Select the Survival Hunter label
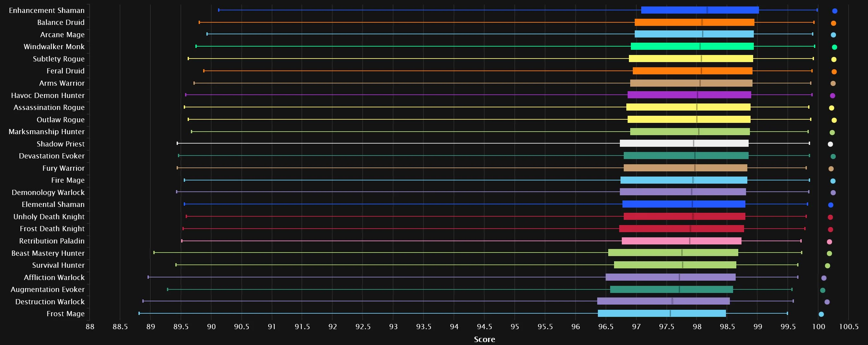Image resolution: width=868 pixels, height=345 pixels. tap(58, 265)
